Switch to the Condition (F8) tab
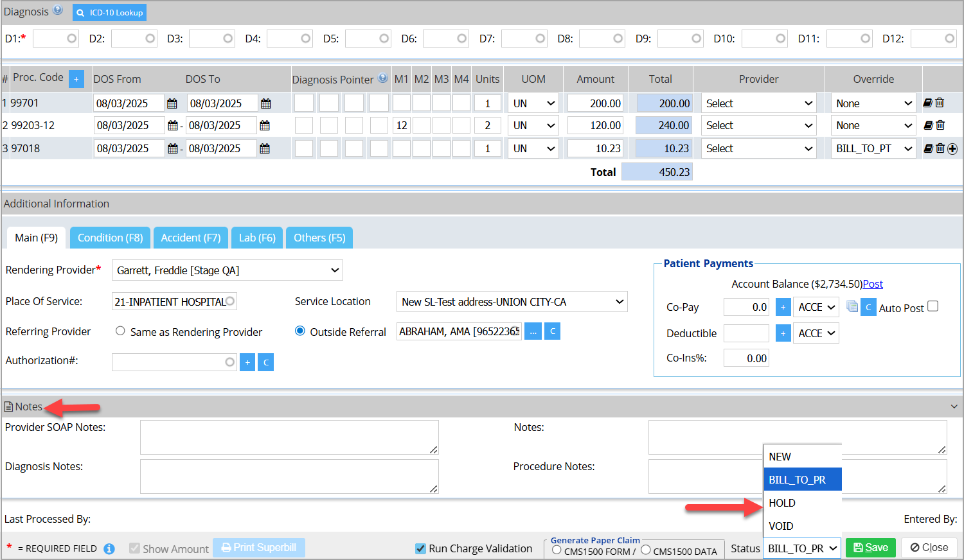The image size is (964, 560). point(110,238)
